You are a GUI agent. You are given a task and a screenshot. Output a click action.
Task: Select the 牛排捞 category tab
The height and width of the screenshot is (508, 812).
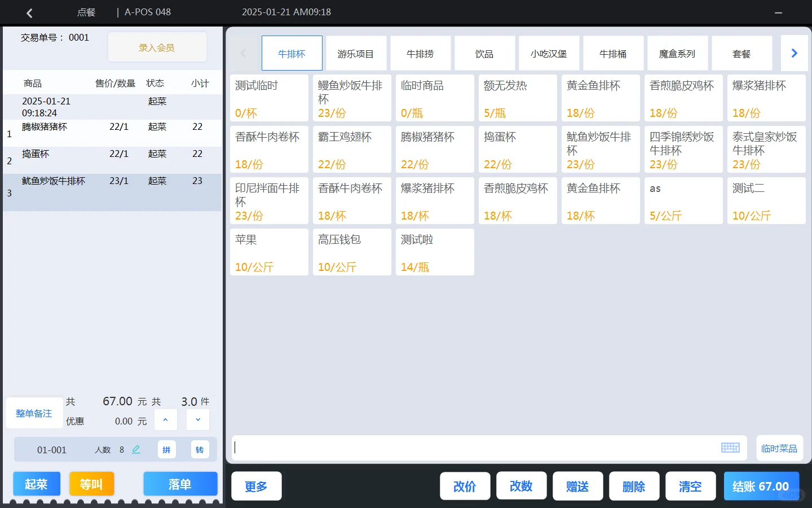[420, 52]
